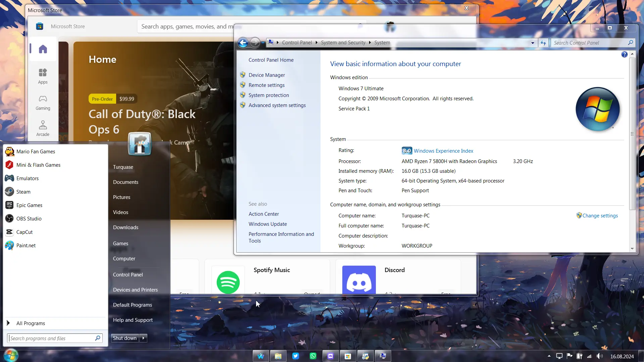Go to Control Panel Home
This screenshot has height=362, width=644.
[x=271, y=60]
